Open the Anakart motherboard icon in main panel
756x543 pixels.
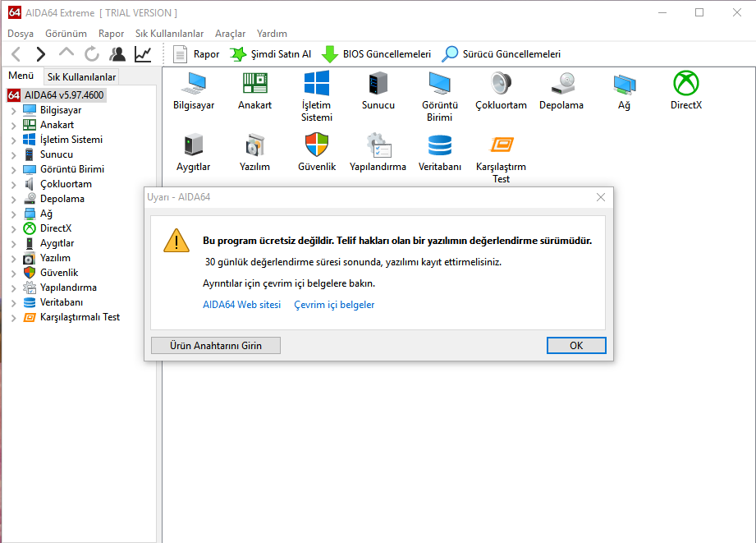tap(254, 91)
